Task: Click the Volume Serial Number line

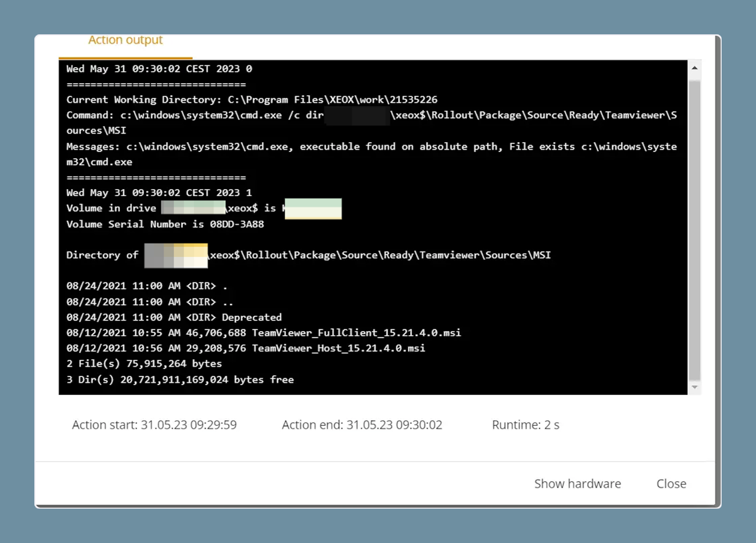Action: pos(165,224)
